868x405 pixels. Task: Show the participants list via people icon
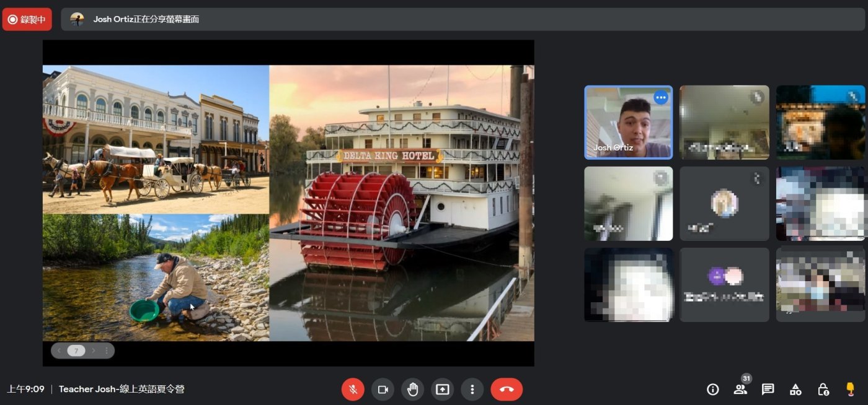point(740,390)
